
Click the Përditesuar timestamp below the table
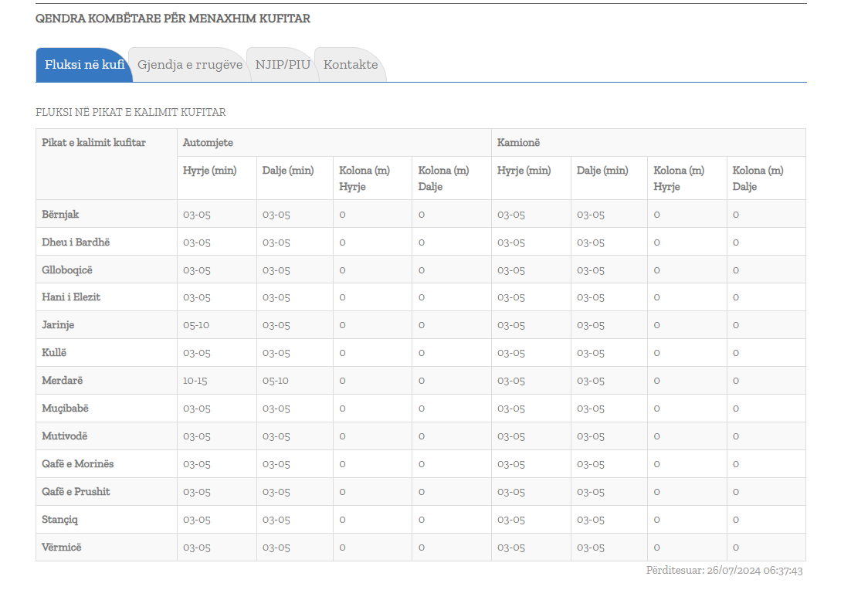[724, 571]
